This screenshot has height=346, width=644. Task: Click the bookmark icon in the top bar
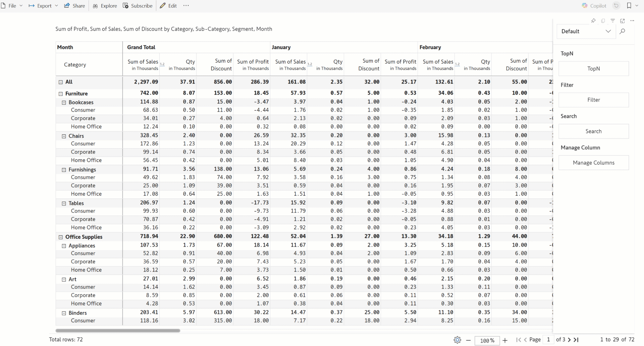(x=629, y=6)
